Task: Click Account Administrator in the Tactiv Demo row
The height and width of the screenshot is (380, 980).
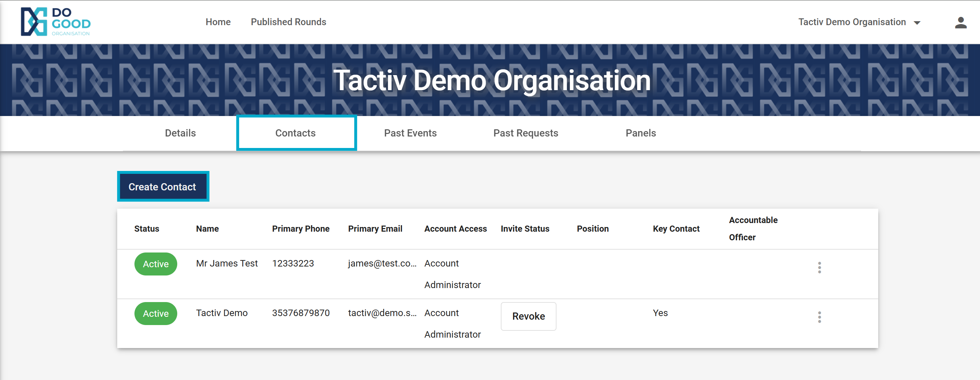Action: pos(452,323)
